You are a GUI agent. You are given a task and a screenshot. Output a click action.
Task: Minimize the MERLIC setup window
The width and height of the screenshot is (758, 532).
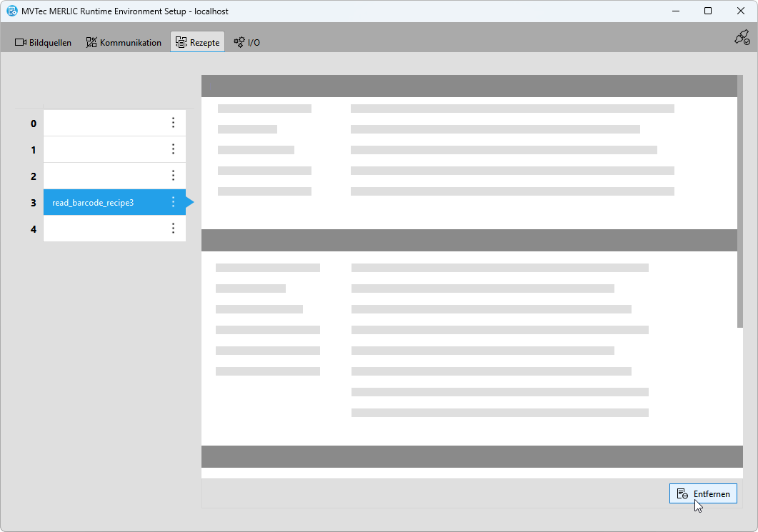(675, 11)
